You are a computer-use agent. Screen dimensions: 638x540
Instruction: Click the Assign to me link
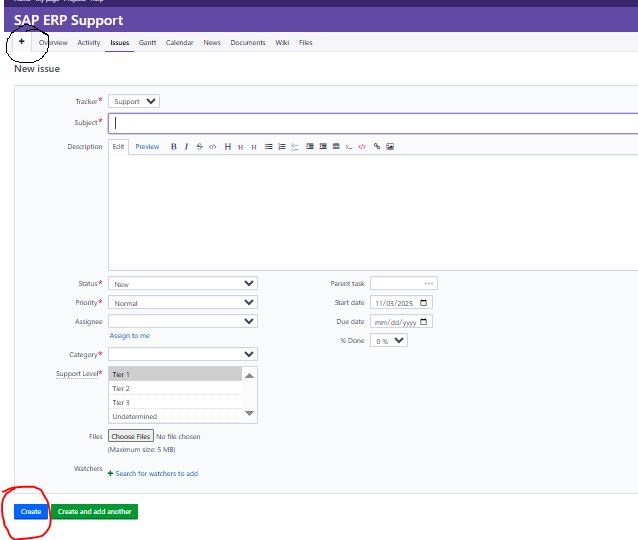pyautogui.click(x=130, y=336)
